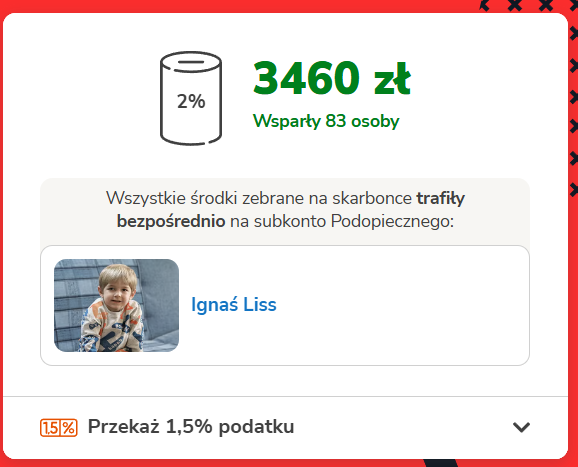Click the dark shape at the bottom edge
Screen dimensions: 578x467
tap(441, 463)
